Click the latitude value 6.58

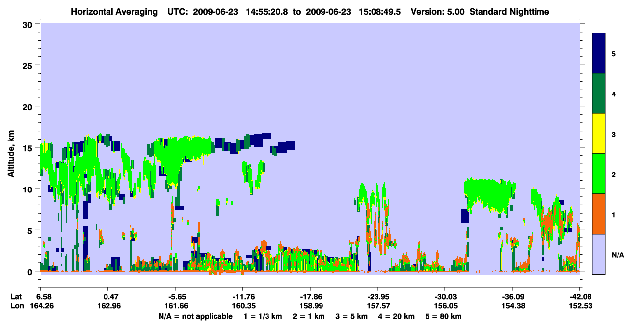coord(44,296)
